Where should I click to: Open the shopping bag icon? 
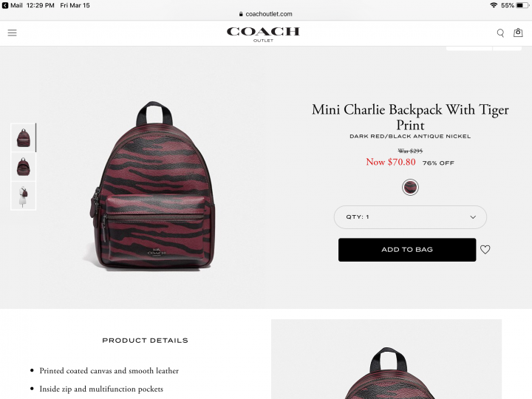point(518,33)
